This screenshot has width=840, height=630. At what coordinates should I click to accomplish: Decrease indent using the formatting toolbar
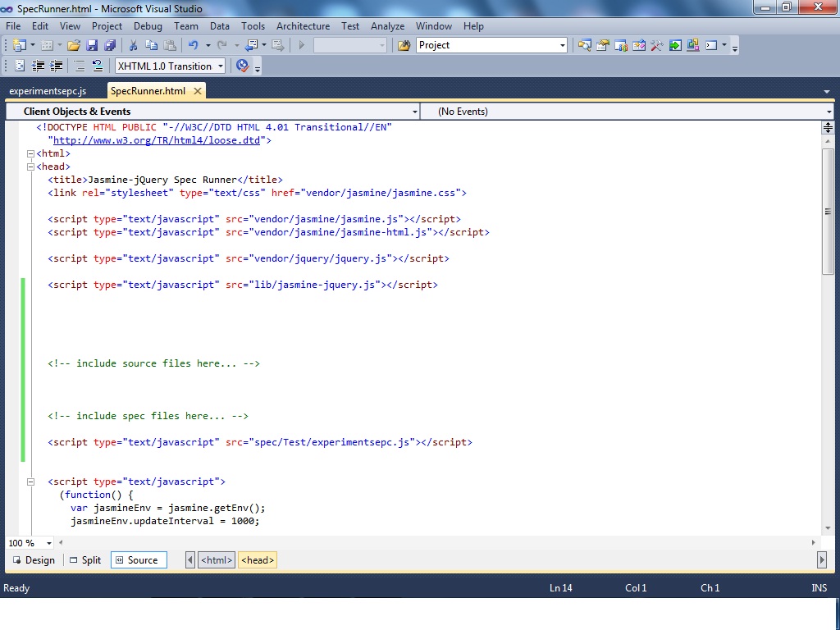pyautogui.click(x=39, y=65)
